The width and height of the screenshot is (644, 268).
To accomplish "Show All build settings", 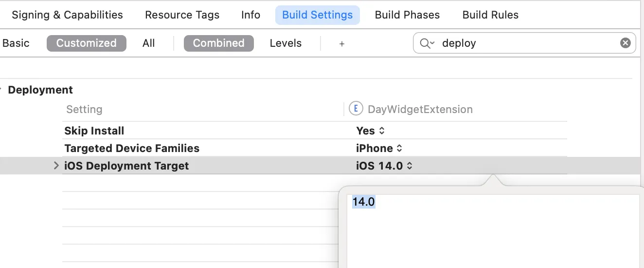I will [148, 43].
